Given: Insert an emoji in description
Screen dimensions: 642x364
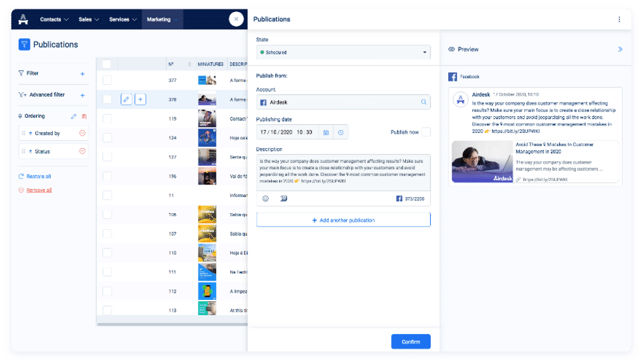Looking at the screenshot, I should coord(265,198).
